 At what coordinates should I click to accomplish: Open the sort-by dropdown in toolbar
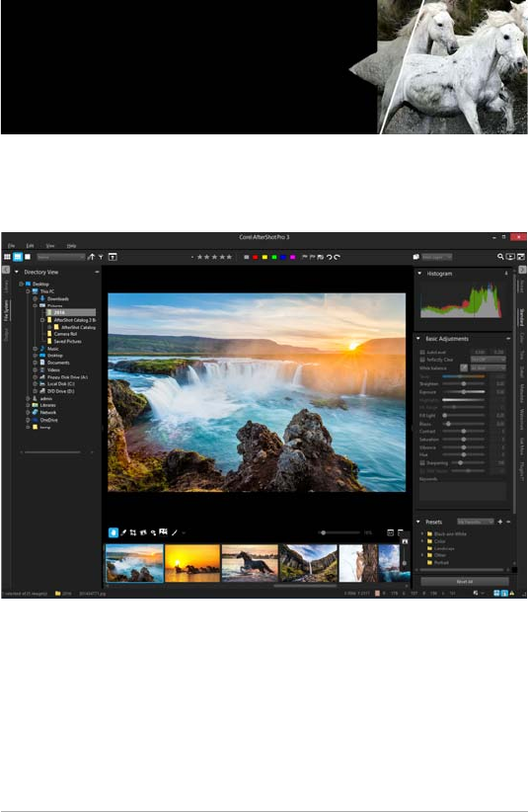(61, 257)
